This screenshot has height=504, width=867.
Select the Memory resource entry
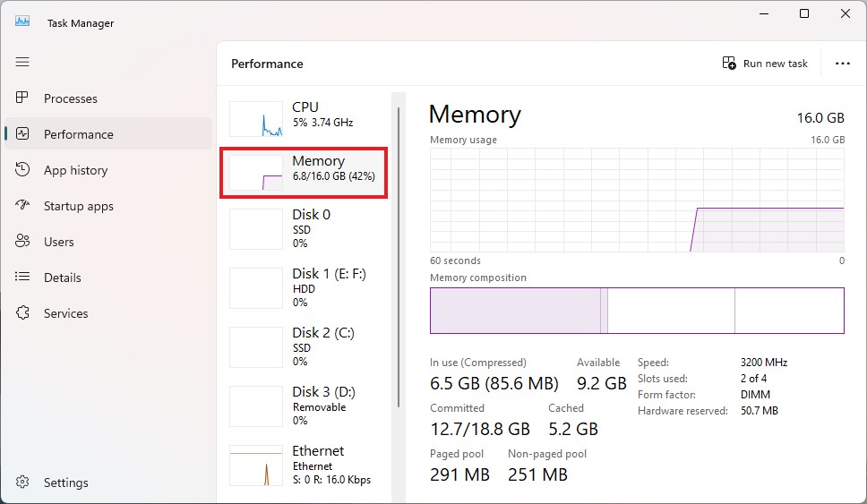305,173
